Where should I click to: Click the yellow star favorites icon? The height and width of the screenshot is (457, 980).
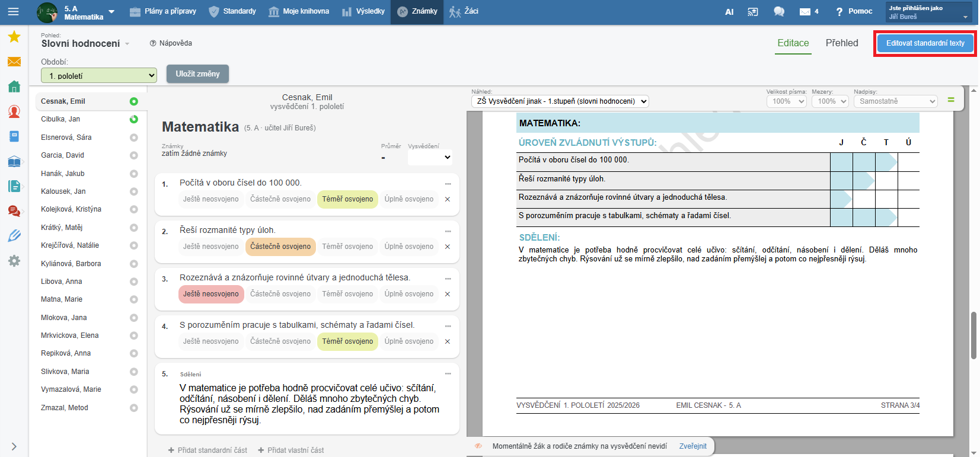click(14, 37)
